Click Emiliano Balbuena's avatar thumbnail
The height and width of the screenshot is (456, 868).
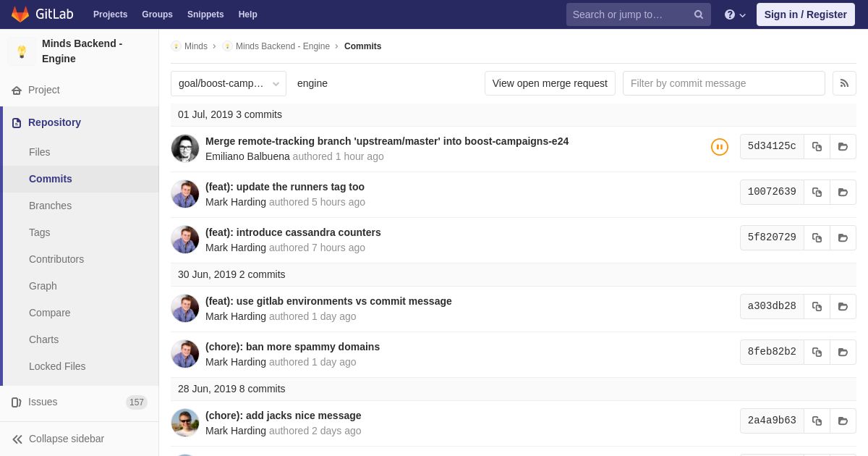[185, 148]
